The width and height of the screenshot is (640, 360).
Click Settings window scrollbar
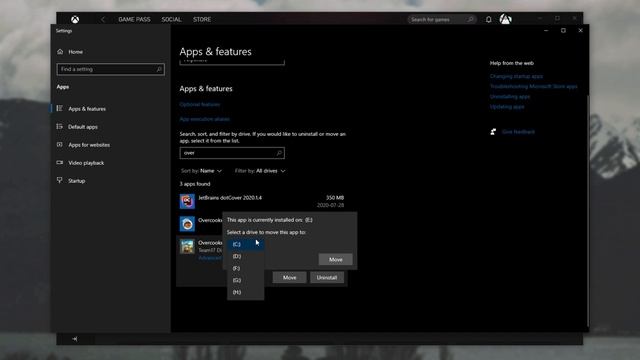tap(588, 210)
